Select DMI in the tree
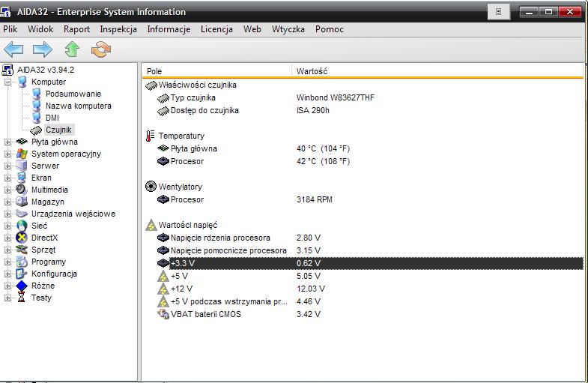This screenshot has height=383, width=588. [x=52, y=118]
